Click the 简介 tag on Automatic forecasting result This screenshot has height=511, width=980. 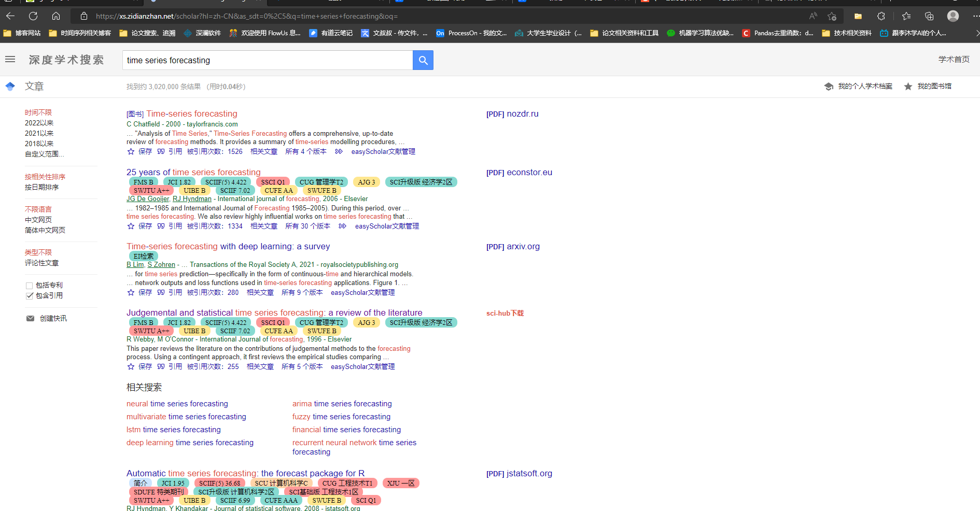(140, 483)
